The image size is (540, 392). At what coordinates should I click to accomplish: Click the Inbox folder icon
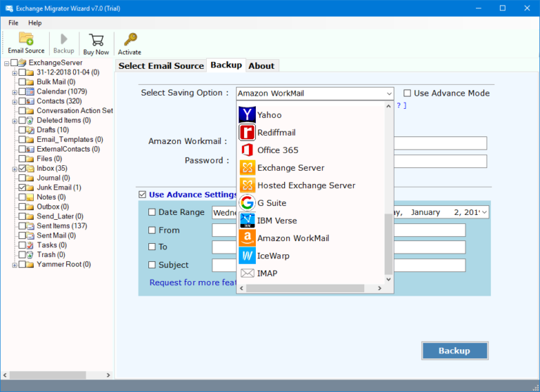coord(30,169)
